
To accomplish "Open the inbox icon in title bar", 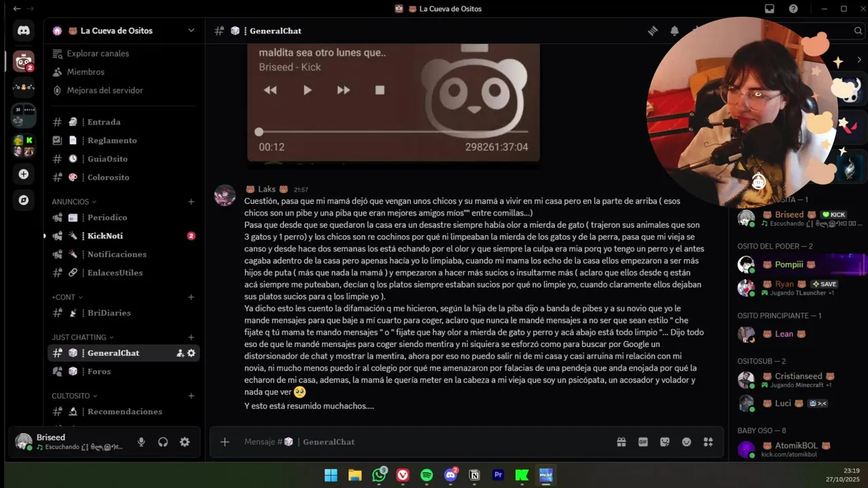I will click(x=770, y=9).
